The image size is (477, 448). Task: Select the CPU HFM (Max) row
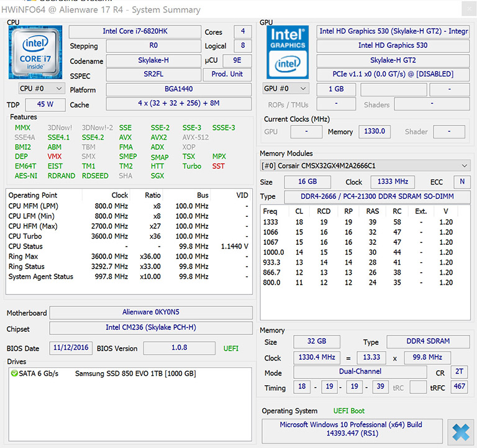[x=129, y=226]
